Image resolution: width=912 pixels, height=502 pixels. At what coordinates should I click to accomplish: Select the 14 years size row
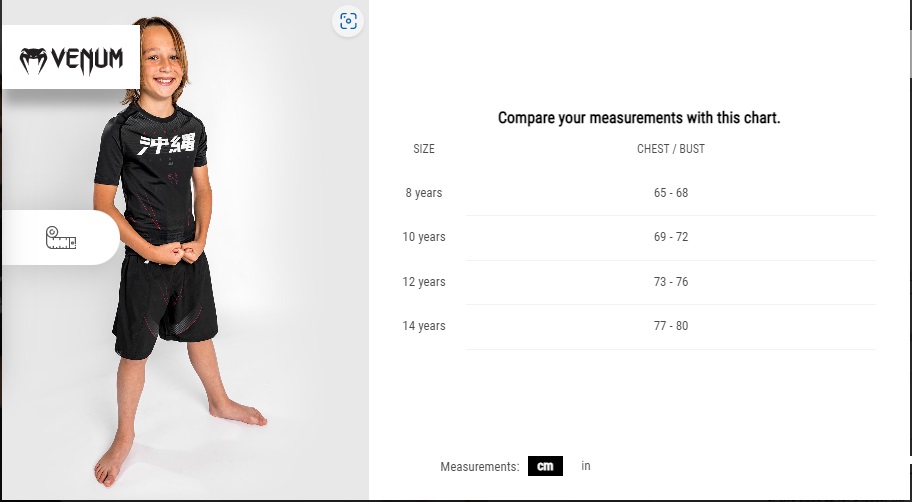[639, 326]
